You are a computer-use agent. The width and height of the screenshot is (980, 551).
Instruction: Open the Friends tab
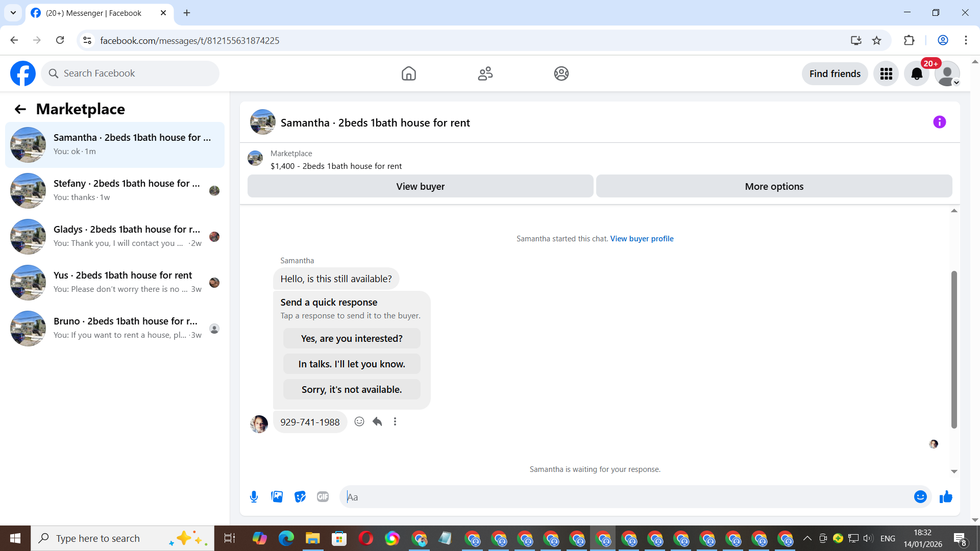(x=485, y=73)
